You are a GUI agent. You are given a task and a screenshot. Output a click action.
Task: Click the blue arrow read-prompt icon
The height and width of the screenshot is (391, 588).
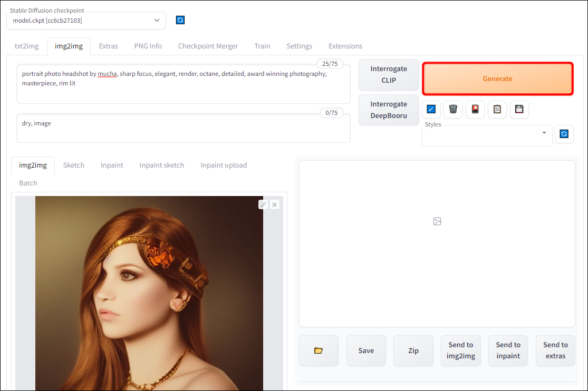pos(431,109)
